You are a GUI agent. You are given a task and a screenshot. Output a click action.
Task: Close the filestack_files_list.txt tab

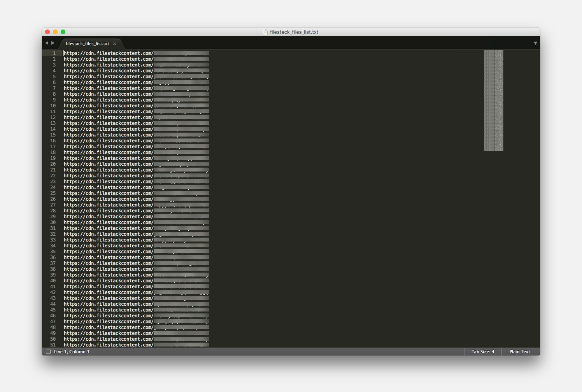click(x=114, y=44)
